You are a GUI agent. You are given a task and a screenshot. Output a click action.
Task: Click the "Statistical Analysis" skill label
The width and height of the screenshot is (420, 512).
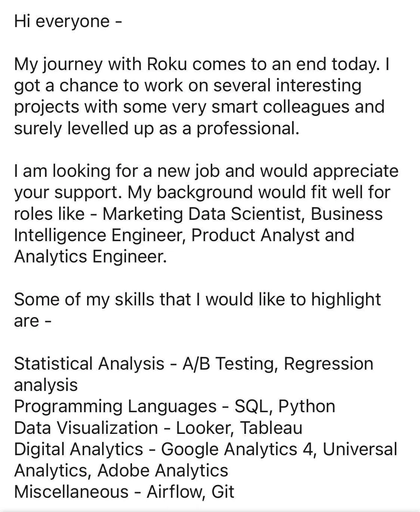(89, 364)
